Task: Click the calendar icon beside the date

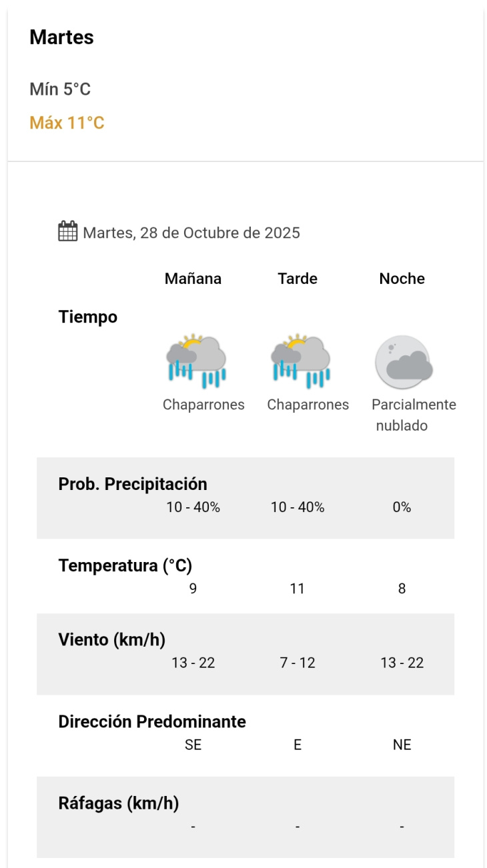Action: point(67,232)
